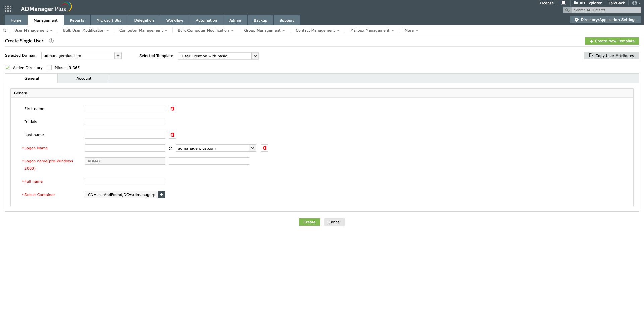
Task: Open the Admin tab
Action: click(x=235, y=20)
